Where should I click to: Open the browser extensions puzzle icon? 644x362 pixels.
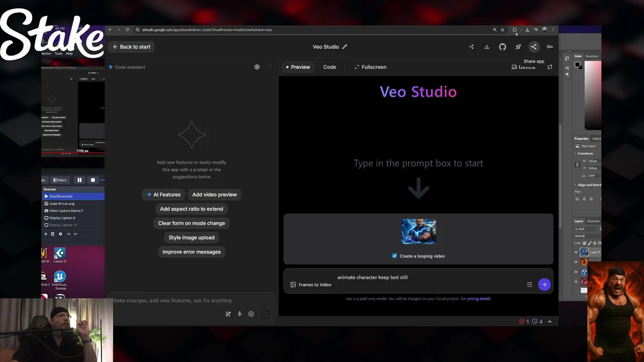pos(515,30)
